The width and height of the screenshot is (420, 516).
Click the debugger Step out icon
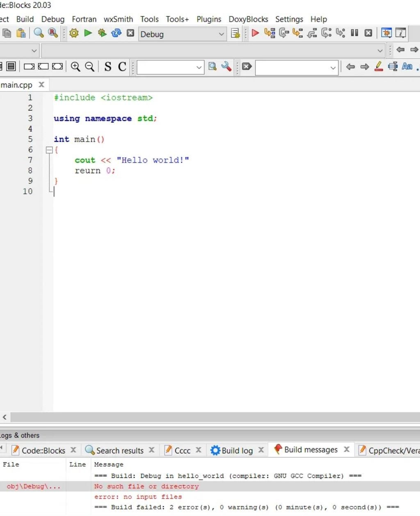312,33
